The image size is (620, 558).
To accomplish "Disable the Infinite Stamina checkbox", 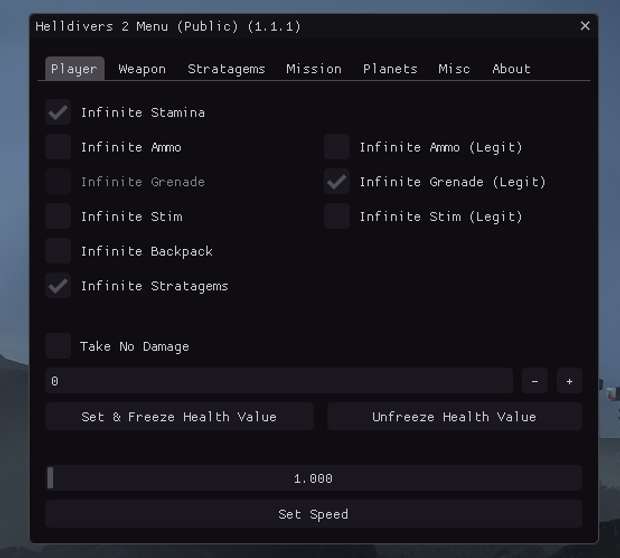I will coord(58,113).
